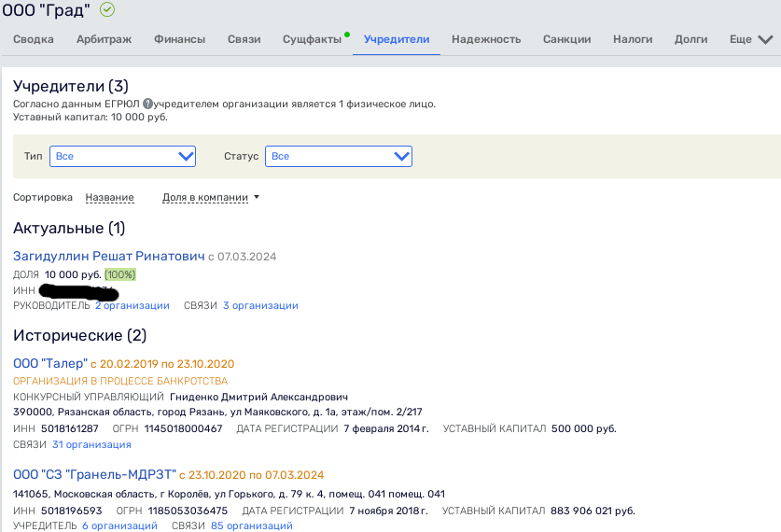Open ООО "СЗ "Гранель-МДРЗТ" company page
781x532 pixels.
[x=94, y=476]
